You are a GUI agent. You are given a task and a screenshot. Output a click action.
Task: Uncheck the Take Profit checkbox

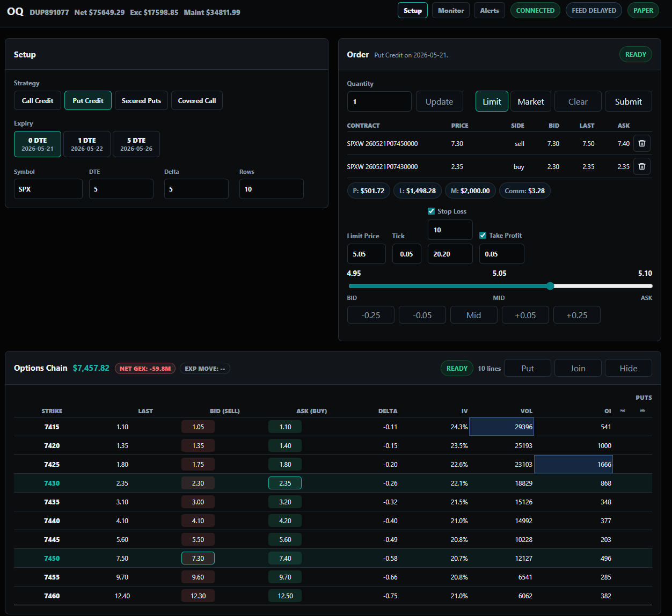[x=483, y=235]
